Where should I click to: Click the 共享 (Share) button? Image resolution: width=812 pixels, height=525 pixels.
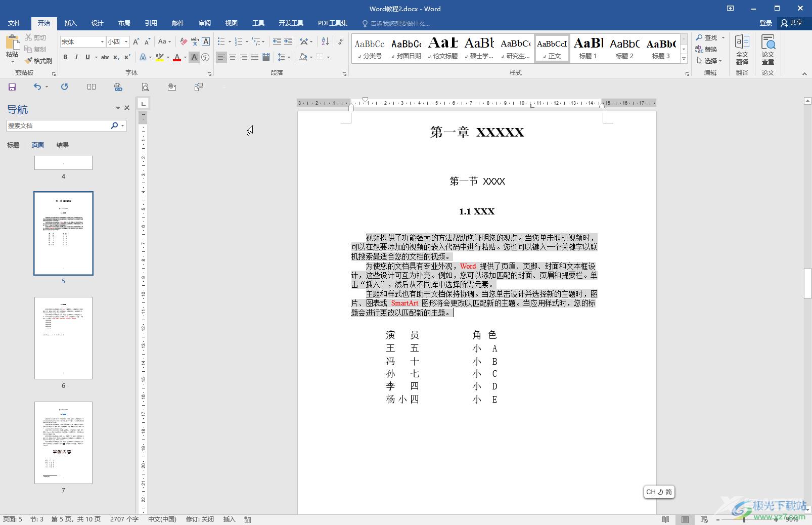pyautogui.click(x=792, y=23)
